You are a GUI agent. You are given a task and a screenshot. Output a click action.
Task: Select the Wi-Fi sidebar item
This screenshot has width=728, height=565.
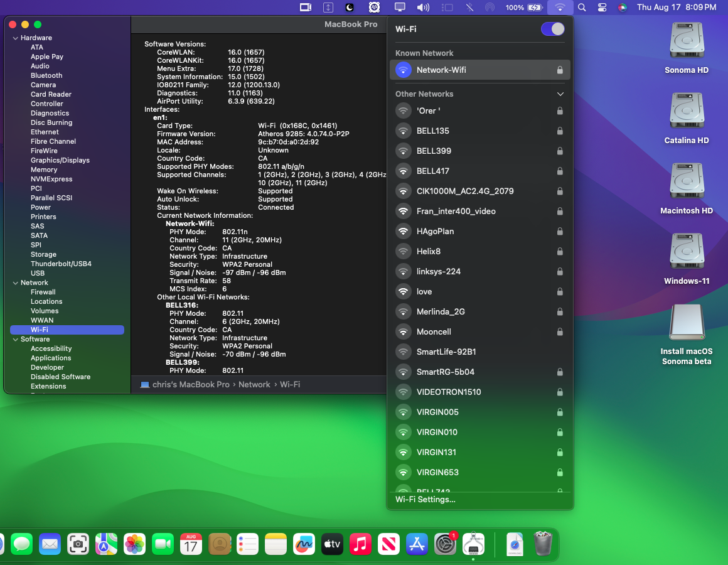coord(67,330)
